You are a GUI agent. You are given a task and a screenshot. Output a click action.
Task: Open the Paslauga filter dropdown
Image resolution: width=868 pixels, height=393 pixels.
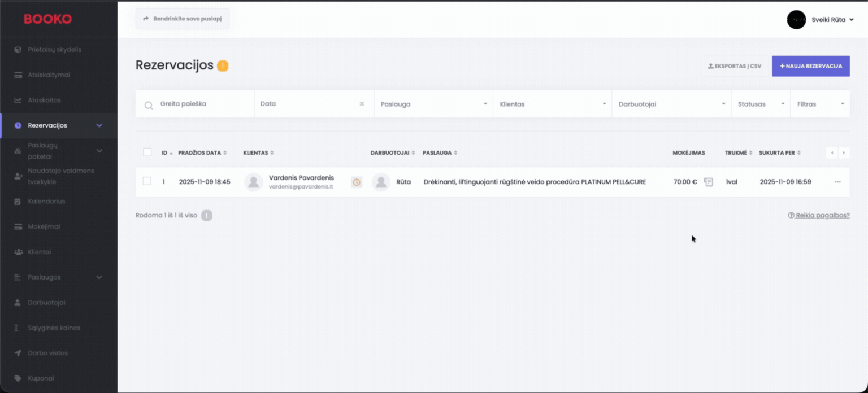click(x=433, y=104)
